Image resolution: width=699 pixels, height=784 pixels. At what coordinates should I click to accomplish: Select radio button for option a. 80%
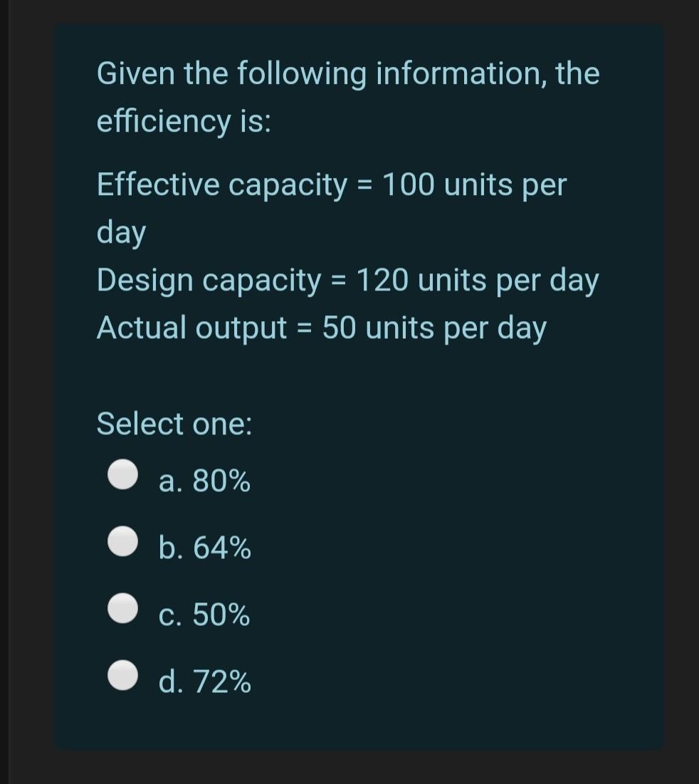(122, 474)
